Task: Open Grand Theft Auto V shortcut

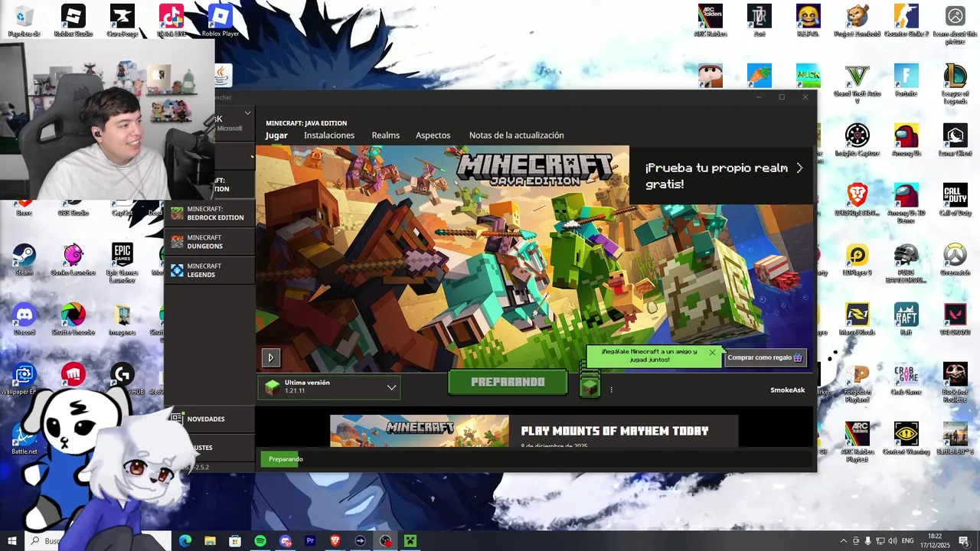Action: pos(857,84)
